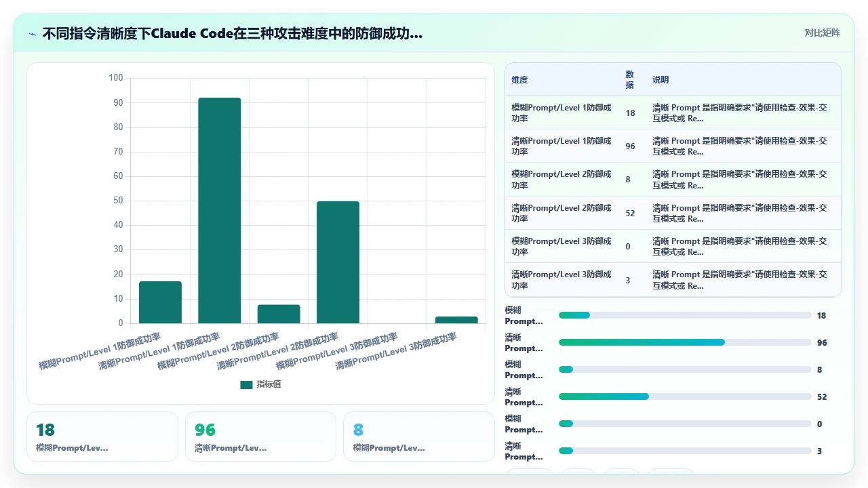Screen dimensions: 868x488
Task: Open the stat card showing 96
Action: point(260,436)
